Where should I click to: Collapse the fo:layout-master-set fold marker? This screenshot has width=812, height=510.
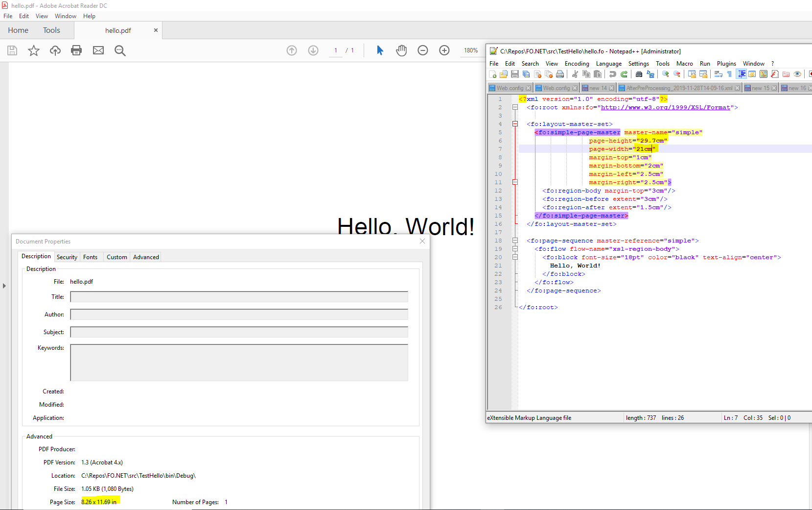[x=515, y=124]
